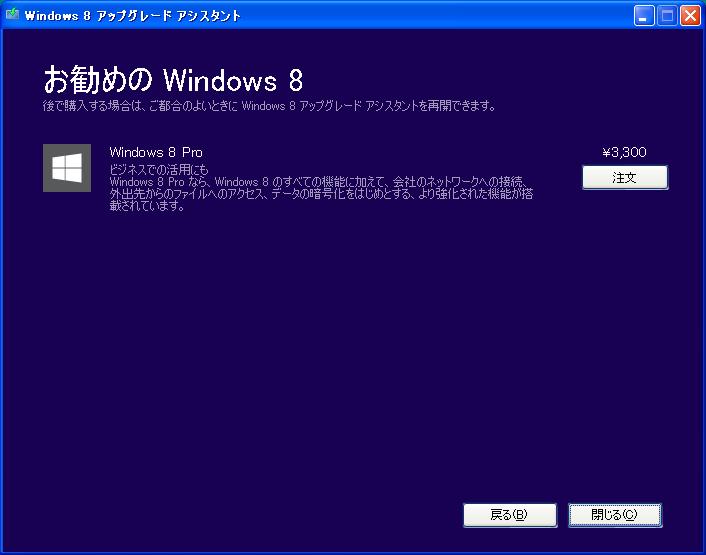The height and width of the screenshot is (555, 706).
Task: Click the upgrade assistant title bar icon
Action: (12, 14)
